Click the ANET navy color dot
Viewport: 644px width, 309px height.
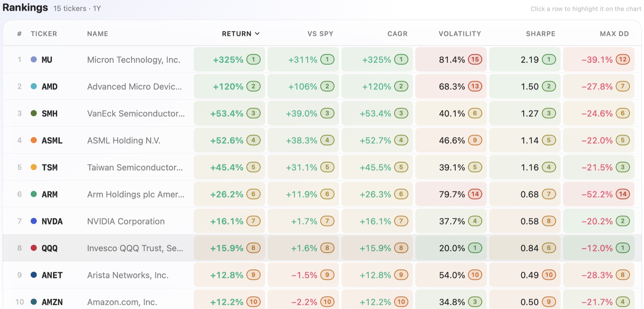pyautogui.click(x=34, y=275)
